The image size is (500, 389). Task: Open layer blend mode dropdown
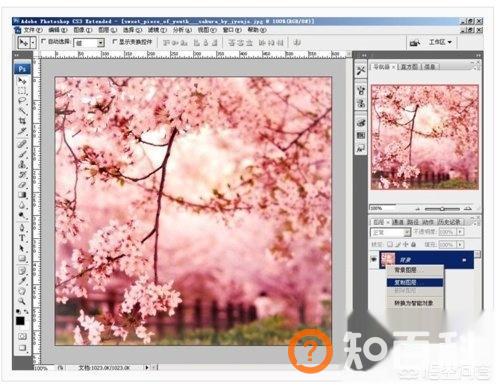point(391,232)
